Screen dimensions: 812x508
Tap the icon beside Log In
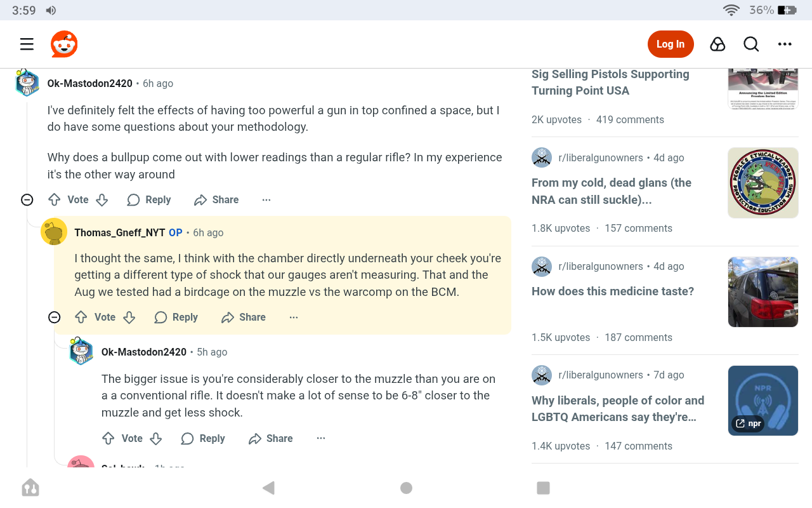[717, 44]
